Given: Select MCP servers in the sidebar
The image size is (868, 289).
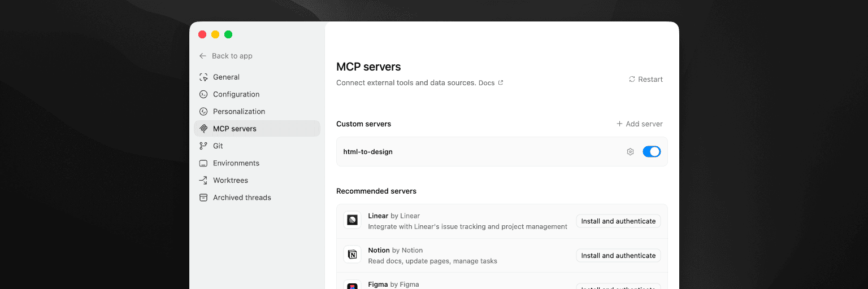Looking at the screenshot, I should [235, 129].
